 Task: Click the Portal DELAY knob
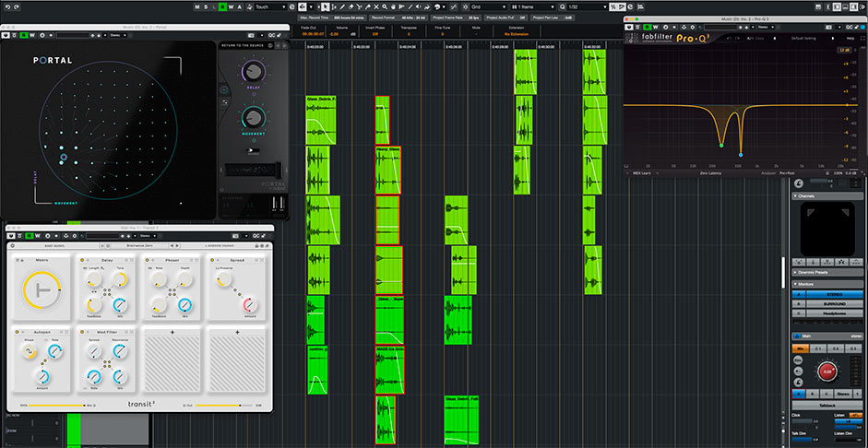[x=253, y=70]
